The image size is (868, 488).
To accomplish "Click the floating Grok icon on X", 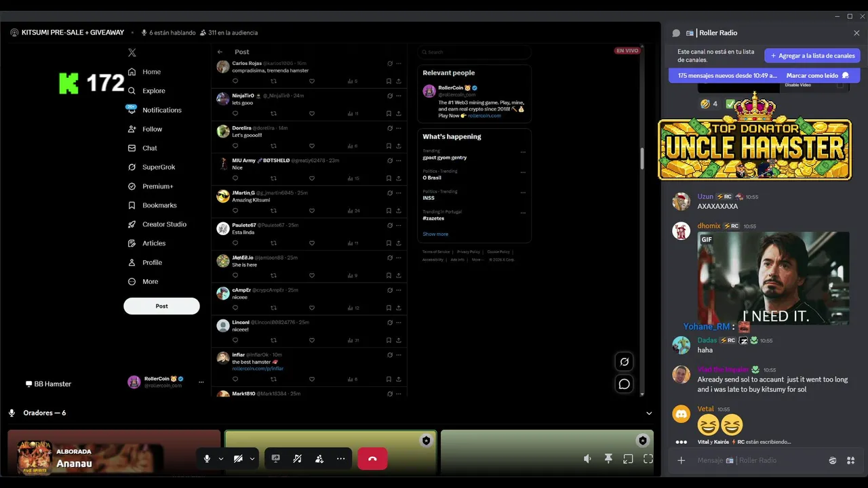I will pos(625,362).
